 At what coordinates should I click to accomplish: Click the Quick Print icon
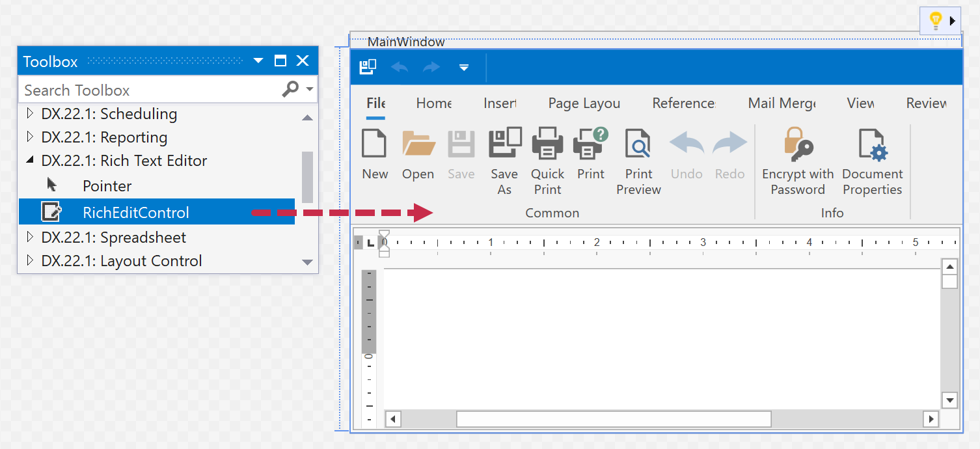547,144
